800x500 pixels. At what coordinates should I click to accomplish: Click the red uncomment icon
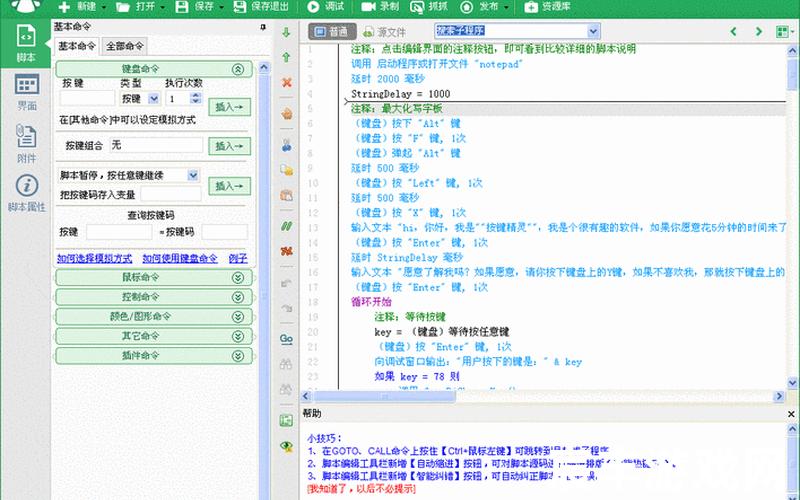click(286, 251)
